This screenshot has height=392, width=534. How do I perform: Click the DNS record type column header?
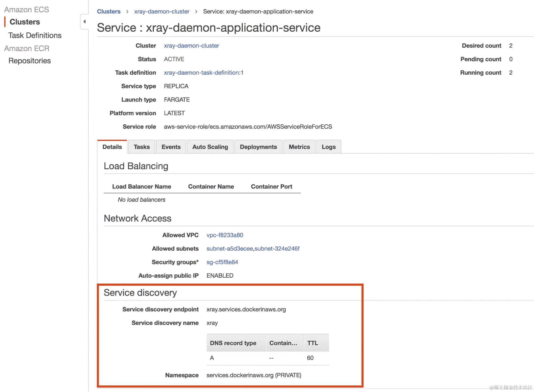(x=233, y=343)
